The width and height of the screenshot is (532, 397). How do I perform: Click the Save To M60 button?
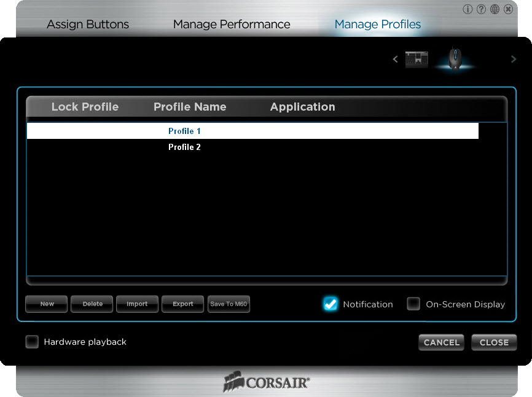pos(229,304)
